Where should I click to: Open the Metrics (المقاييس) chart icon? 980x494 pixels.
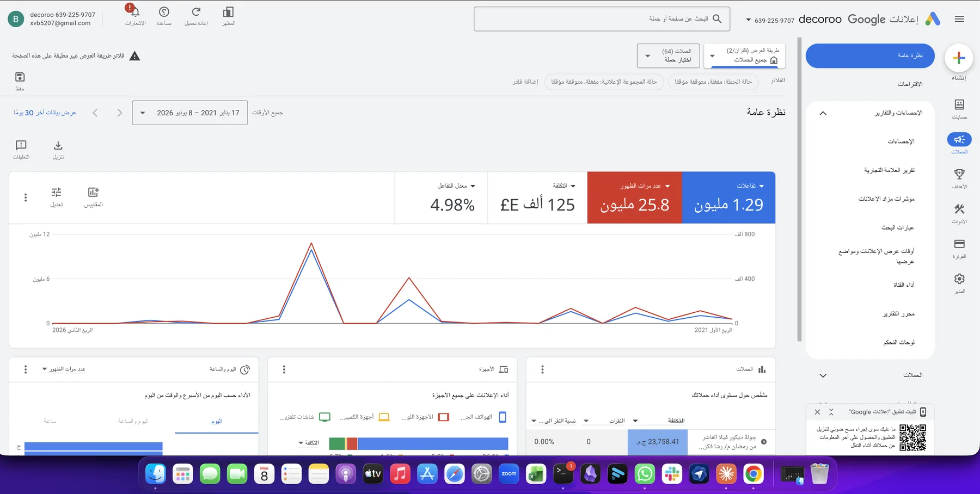pyautogui.click(x=93, y=192)
